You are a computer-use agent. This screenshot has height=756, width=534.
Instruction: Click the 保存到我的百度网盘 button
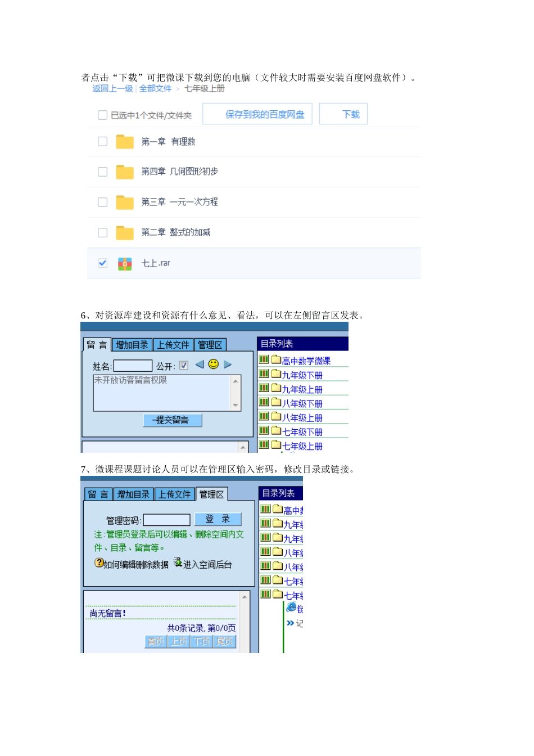257,114
